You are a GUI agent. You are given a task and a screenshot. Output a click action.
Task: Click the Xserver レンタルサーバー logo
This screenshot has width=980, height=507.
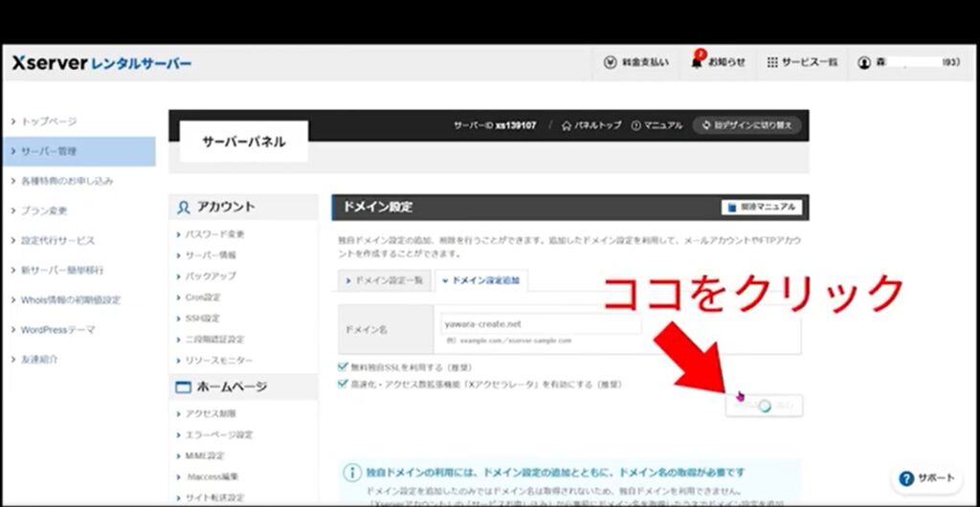101,63
